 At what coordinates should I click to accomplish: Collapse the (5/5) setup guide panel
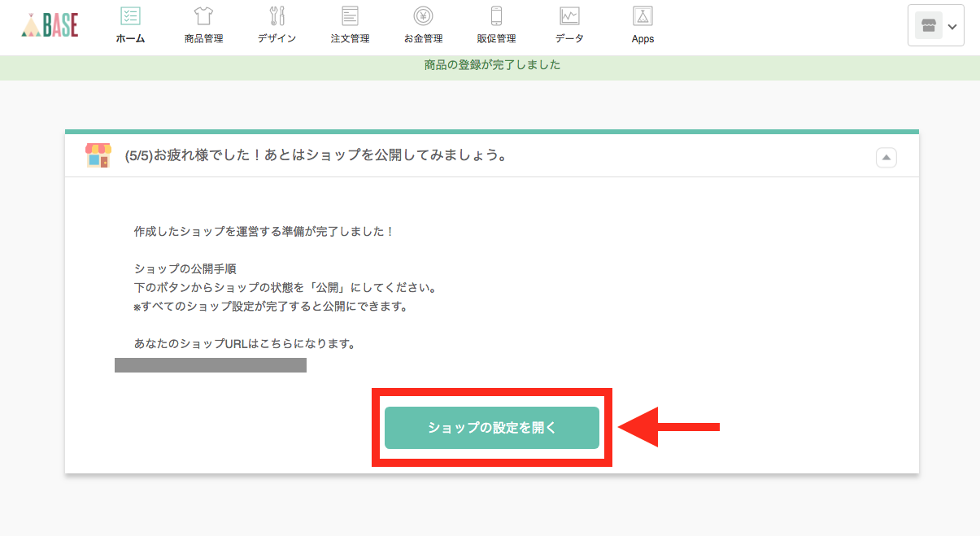pos(886,157)
